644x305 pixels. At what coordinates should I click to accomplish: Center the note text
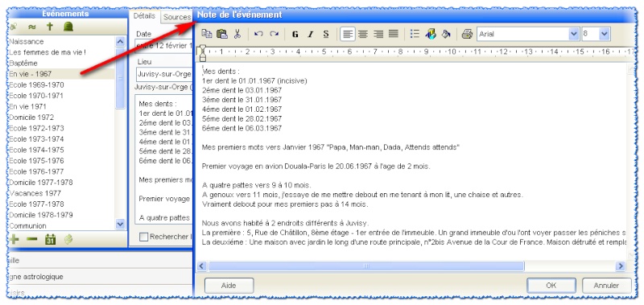coord(363,34)
